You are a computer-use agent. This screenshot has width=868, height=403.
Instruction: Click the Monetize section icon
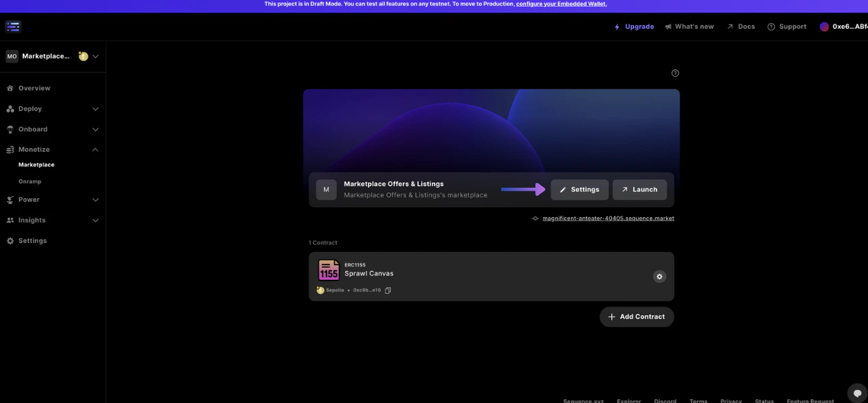click(x=10, y=150)
